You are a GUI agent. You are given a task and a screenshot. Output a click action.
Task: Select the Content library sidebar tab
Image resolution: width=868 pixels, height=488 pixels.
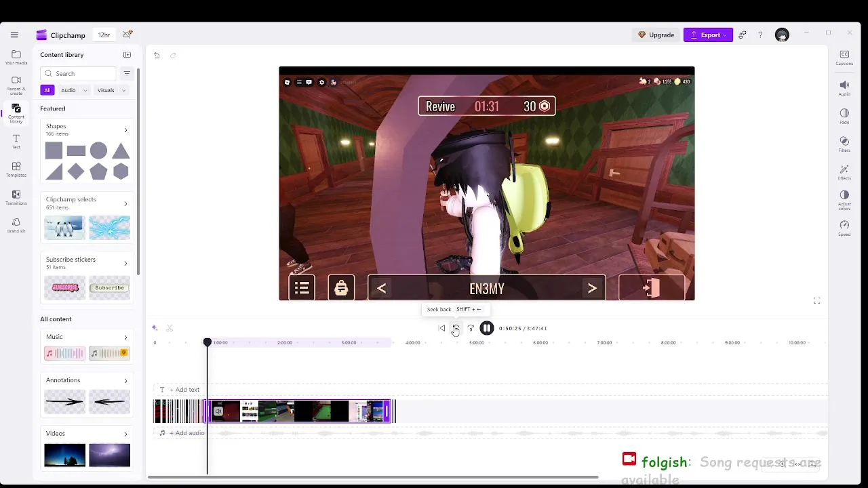[16, 113]
